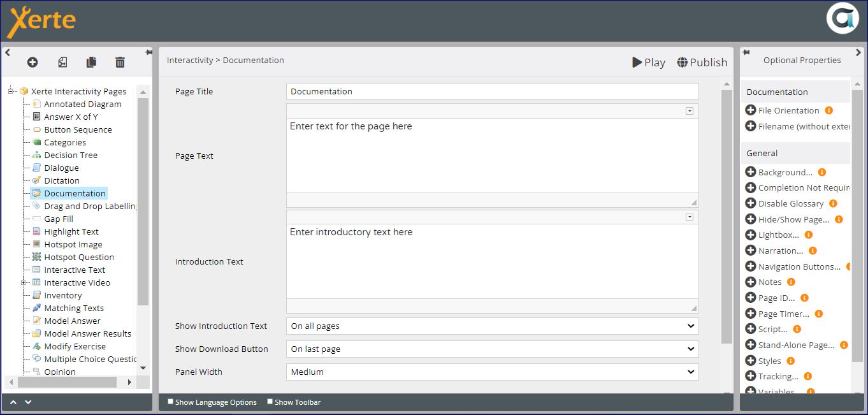Viewport: 868px width, 415px height.
Task: Add the Notes optional property
Action: tap(751, 282)
